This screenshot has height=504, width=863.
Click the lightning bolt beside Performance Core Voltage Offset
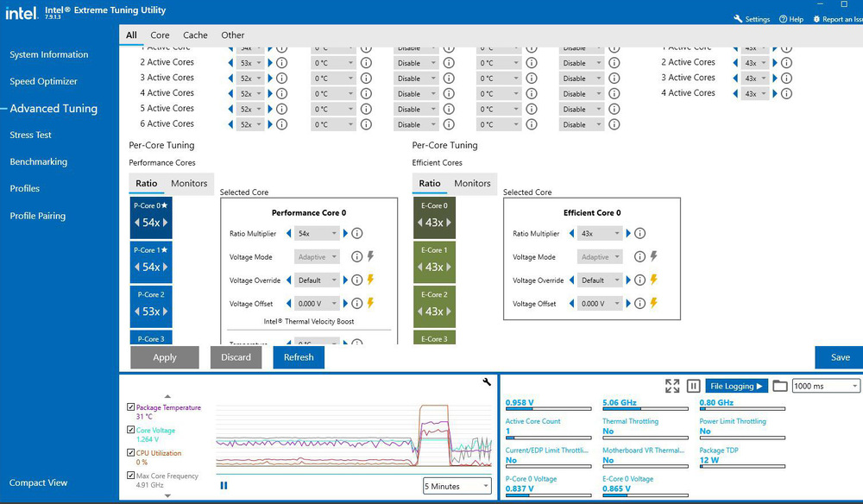pyautogui.click(x=370, y=303)
